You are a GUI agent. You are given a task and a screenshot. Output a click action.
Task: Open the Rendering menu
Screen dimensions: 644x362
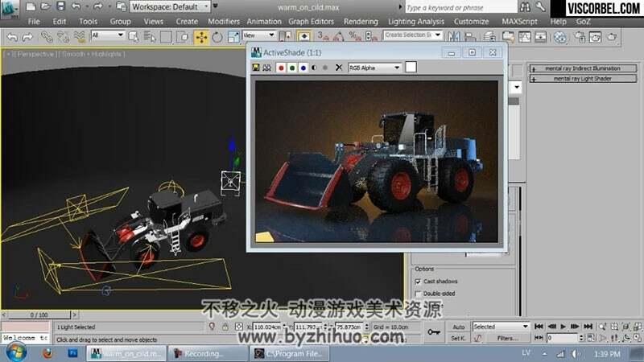[x=361, y=22]
